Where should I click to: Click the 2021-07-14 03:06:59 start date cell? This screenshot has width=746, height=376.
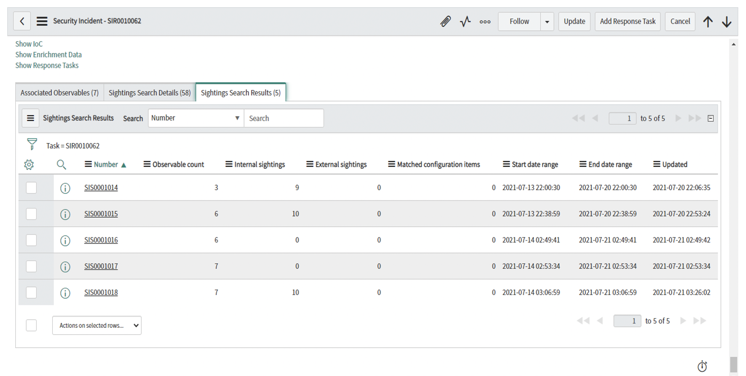[x=531, y=292]
